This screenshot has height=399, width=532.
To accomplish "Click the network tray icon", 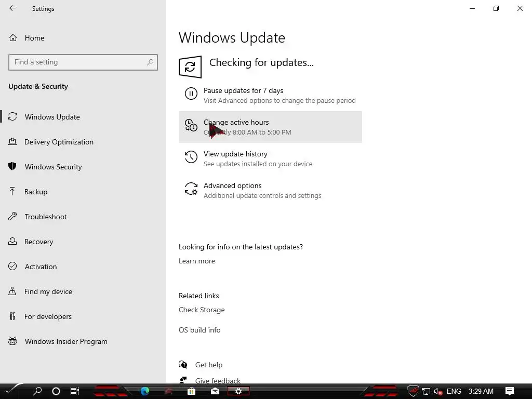I will [426, 392].
